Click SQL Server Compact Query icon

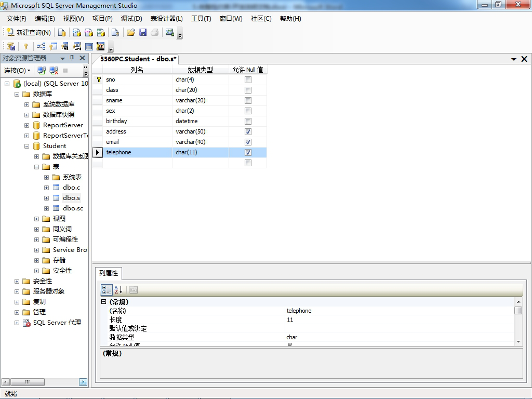(115, 33)
